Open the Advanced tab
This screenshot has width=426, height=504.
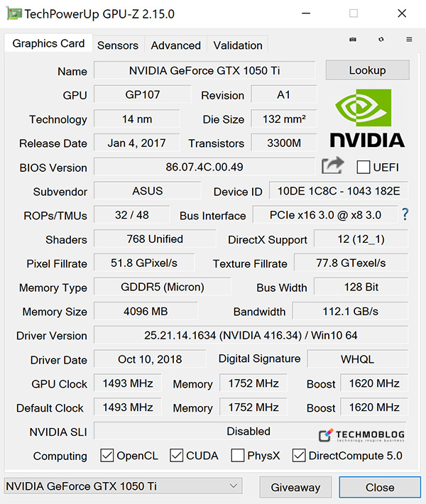pyautogui.click(x=175, y=45)
